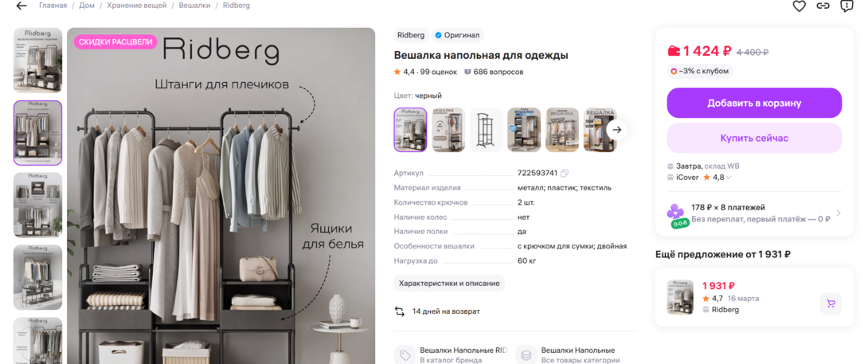Image resolution: width=868 pixels, height=364 pixels.
Task: Click the 14 days return icon
Action: pos(400,311)
